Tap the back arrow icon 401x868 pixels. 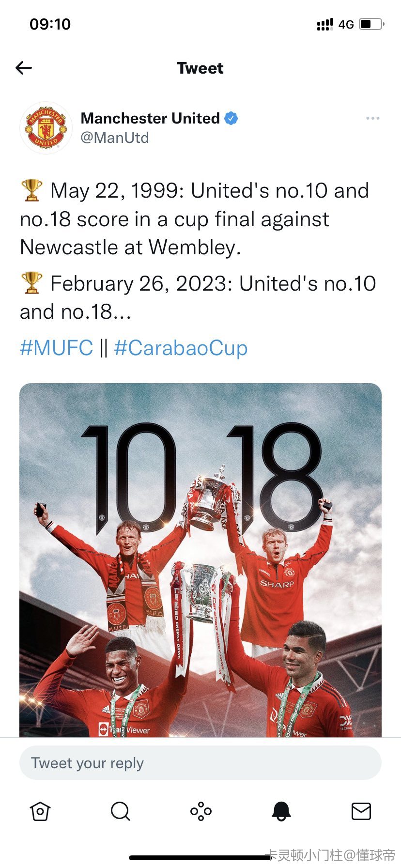[x=24, y=68]
